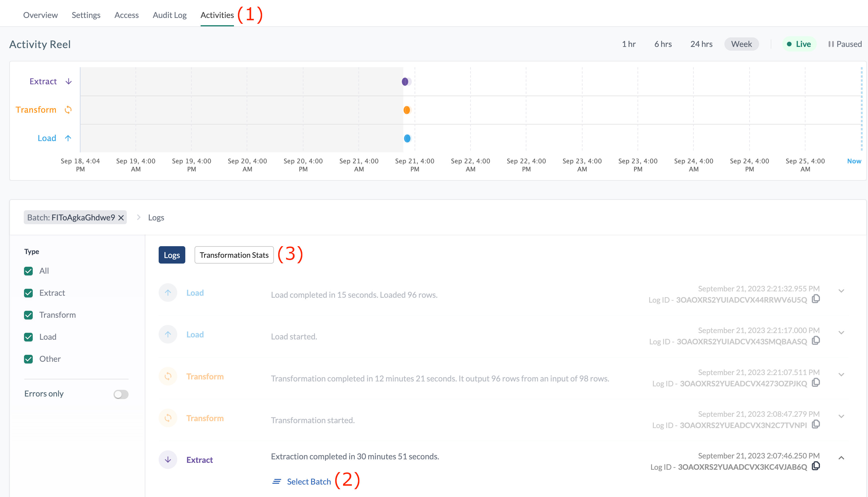Click the round Extract log entry icon
Viewport: 868px width, 497px height.
[x=168, y=459]
